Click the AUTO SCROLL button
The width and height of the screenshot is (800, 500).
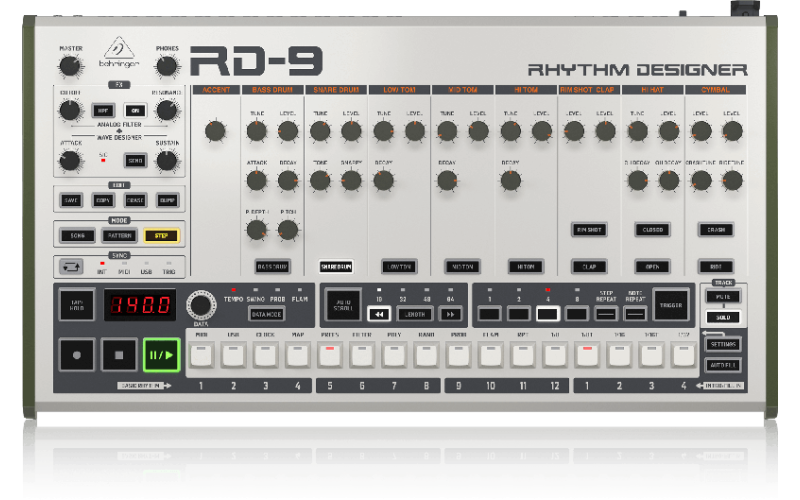click(x=343, y=305)
